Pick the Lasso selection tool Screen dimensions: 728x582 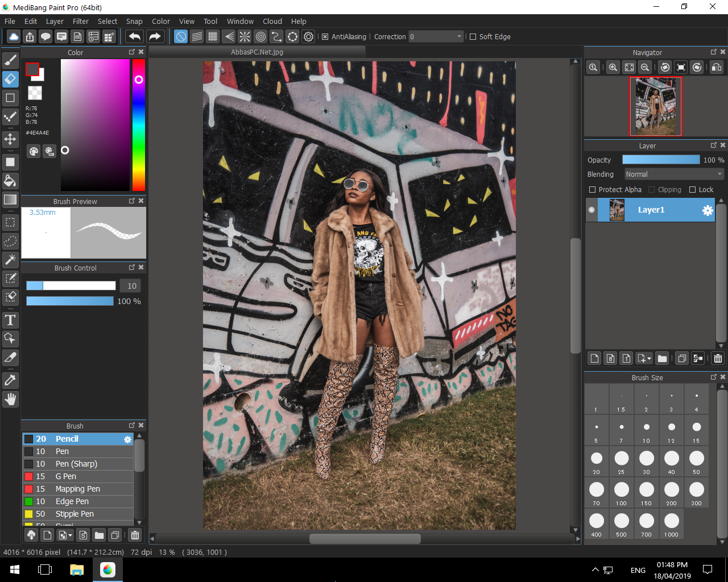tap(10, 241)
